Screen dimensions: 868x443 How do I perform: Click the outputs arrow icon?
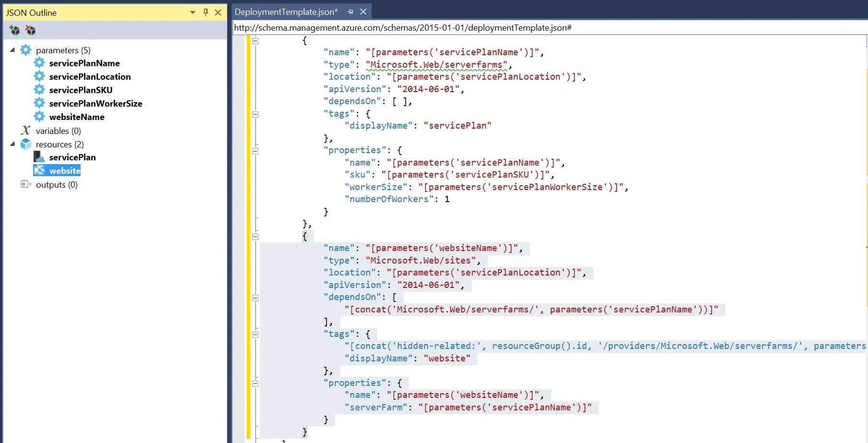[25, 184]
